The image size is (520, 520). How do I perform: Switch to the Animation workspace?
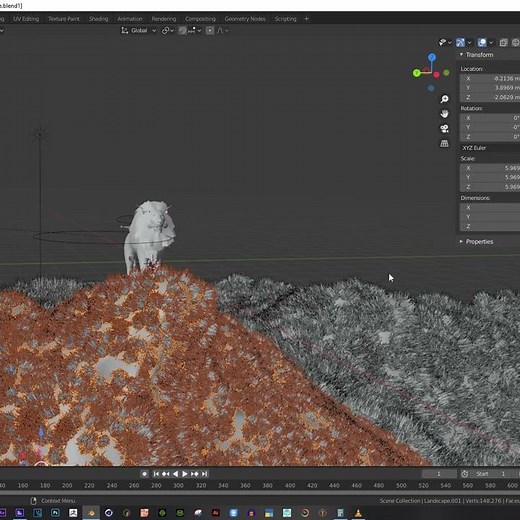130,19
